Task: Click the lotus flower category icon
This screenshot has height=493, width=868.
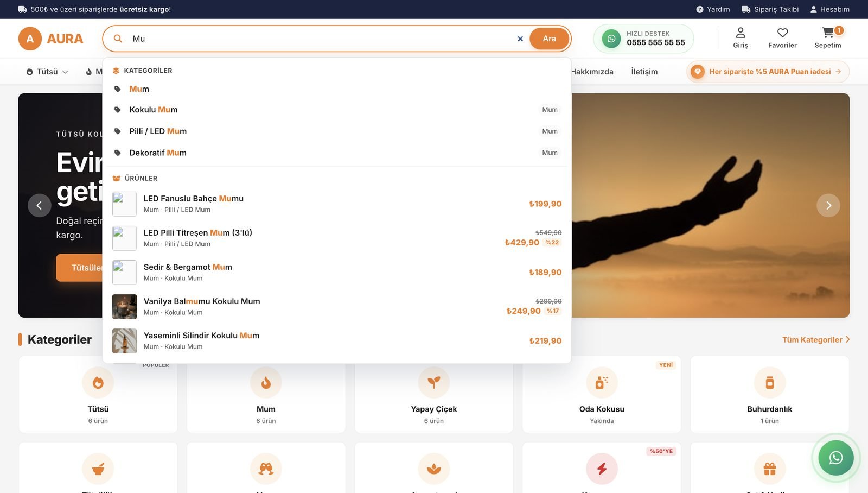Action: click(434, 469)
